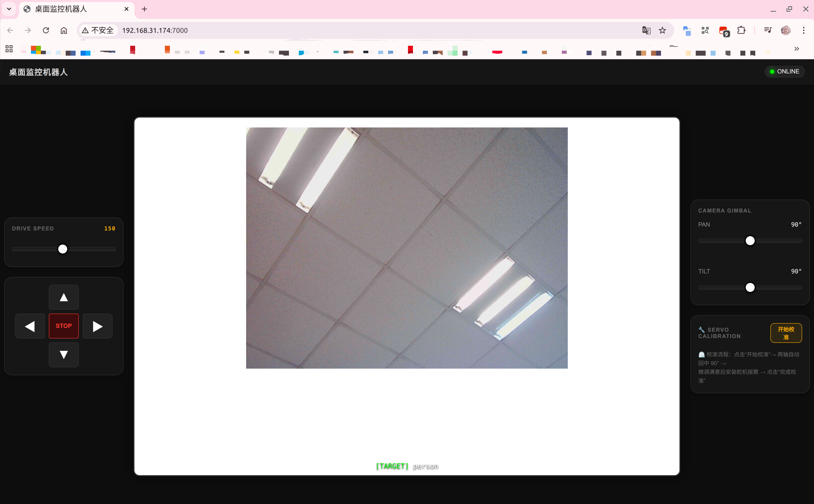The width and height of the screenshot is (814, 504).
Task: Click the address bar URL 192.168.31.174:7000
Action: 155,30
